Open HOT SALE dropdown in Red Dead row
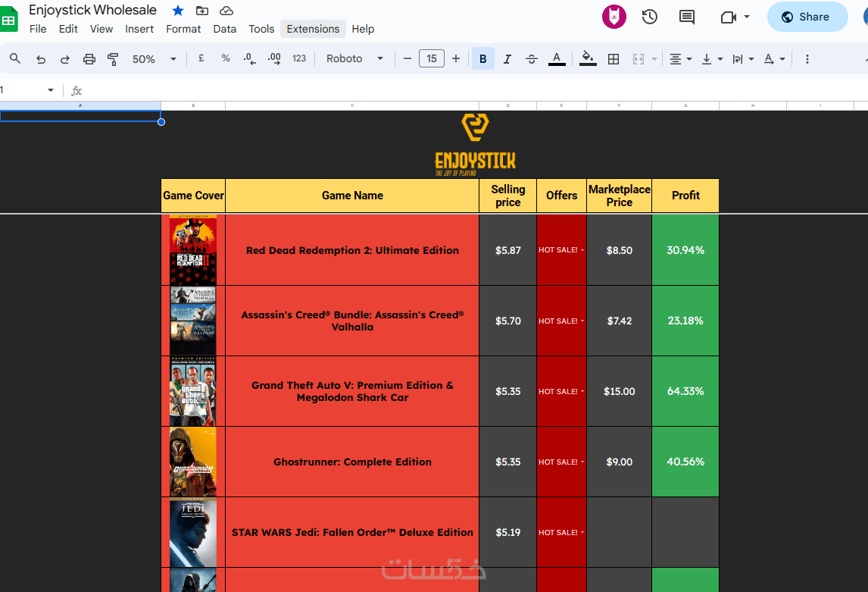Screen dimensions: 868x592 582,250
